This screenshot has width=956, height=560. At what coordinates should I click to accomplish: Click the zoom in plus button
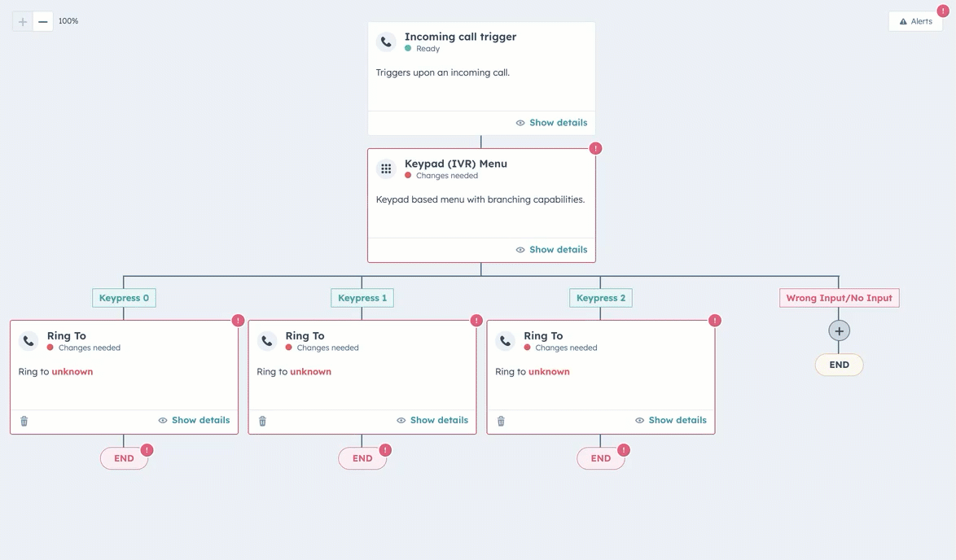click(x=23, y=22)
